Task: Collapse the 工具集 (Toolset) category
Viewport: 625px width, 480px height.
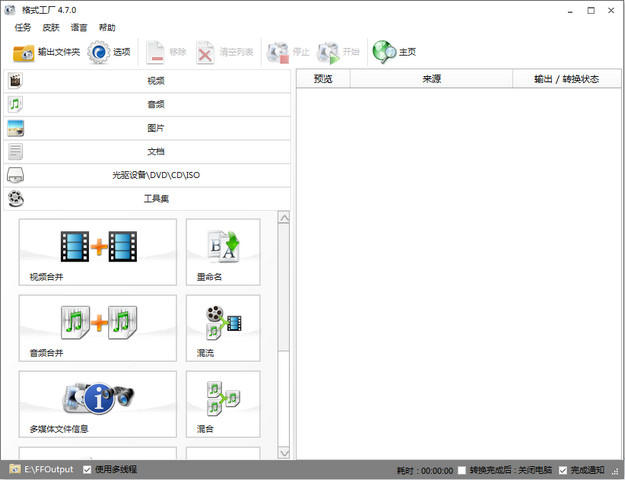Action: [147, 199]
